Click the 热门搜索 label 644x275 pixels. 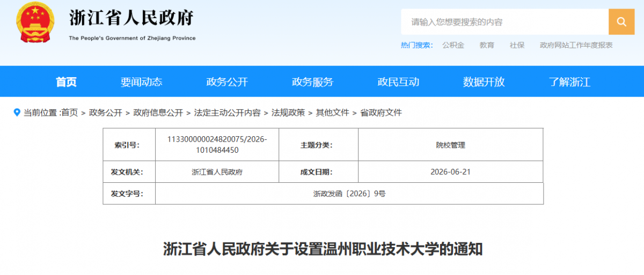coord(416,46)
